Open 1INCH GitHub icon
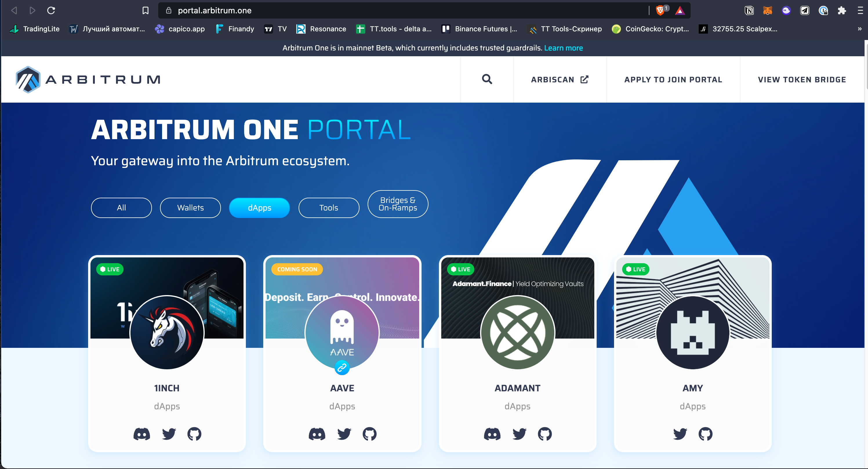Screen dimensions: 868x469 click(x=195, y=434)
